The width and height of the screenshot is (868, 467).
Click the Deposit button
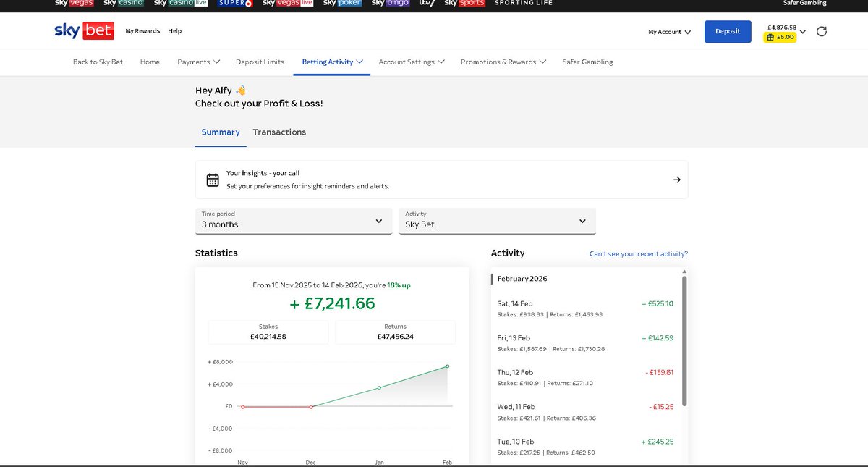point(728,31)
